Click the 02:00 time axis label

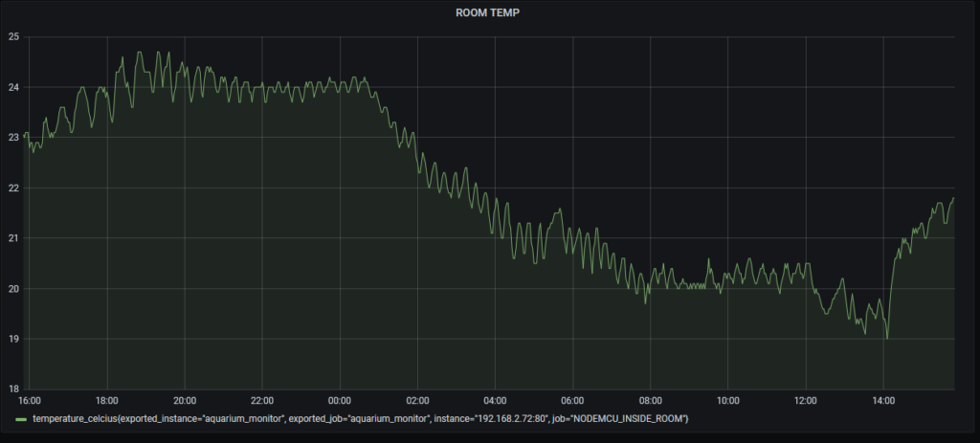click(x=417, y=400)
